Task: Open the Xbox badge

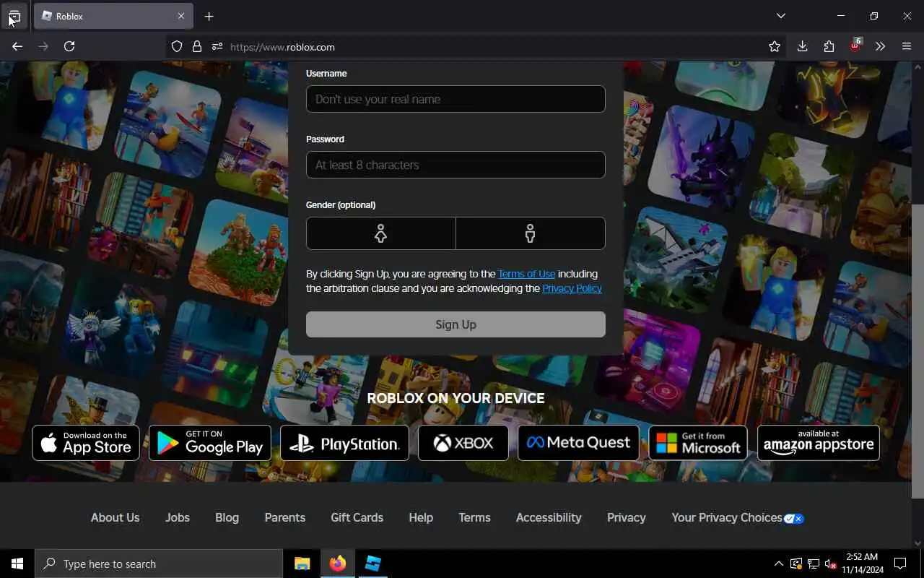Action: 463,443
